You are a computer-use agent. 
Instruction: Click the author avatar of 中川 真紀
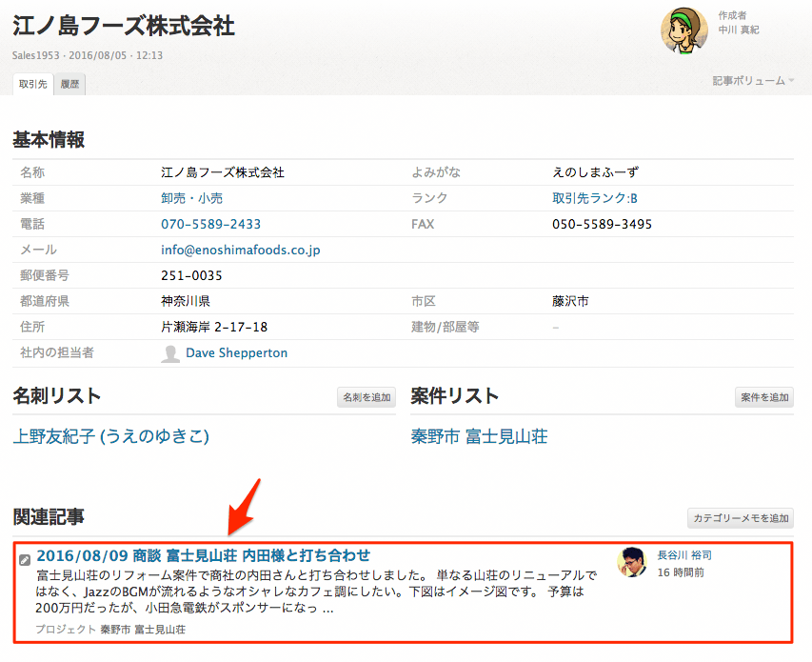coord(684,31)
